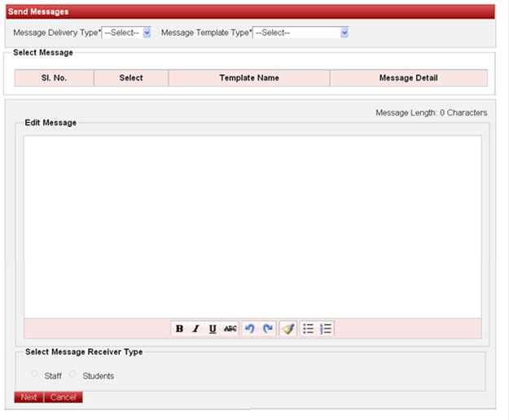The height and width of the screenshot is (420, 509).
Task: Expand the Message Template Type dropdown
Action: coord(301,33)
